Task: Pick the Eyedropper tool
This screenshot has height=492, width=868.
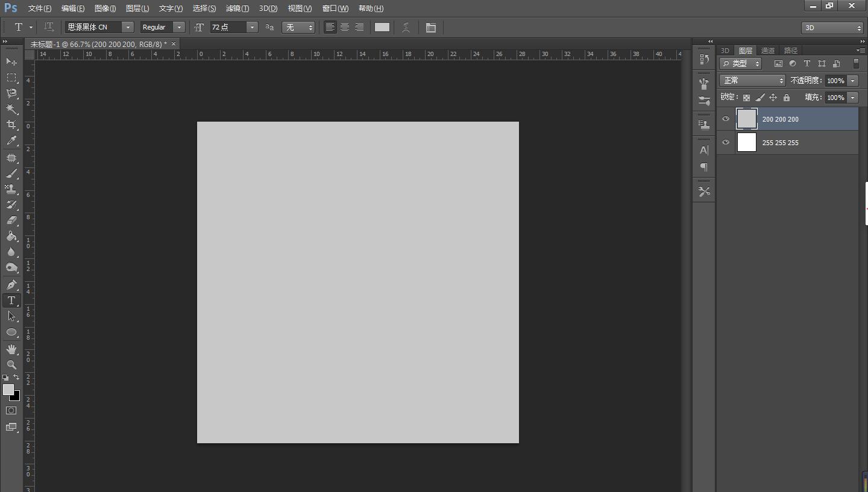Action: (11, 141)
